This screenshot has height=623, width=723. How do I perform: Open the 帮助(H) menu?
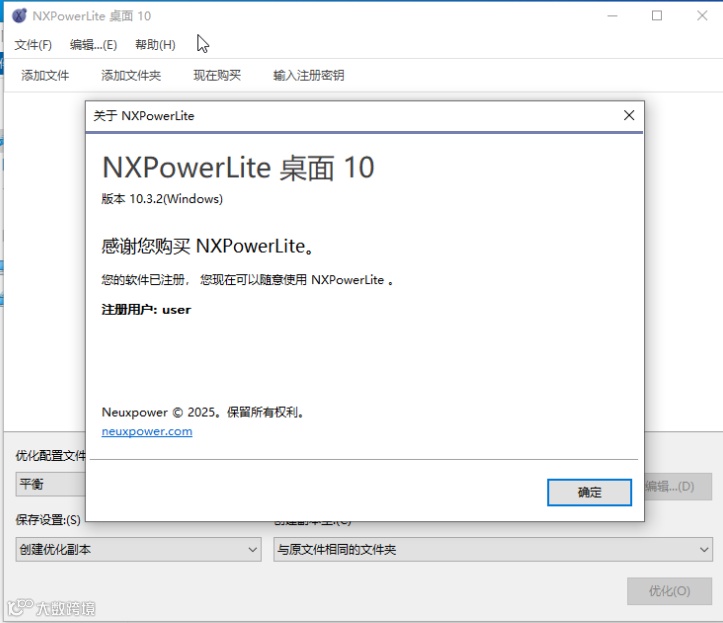[x=155, y=45]
